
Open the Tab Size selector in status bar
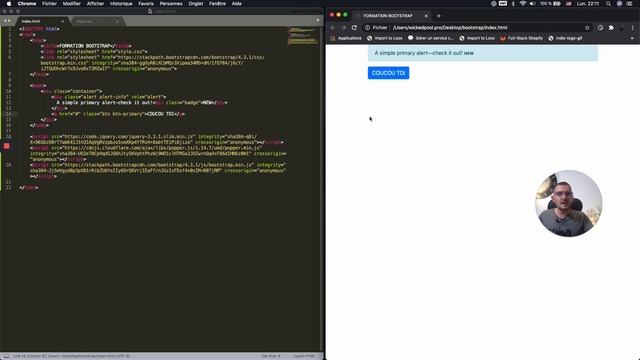[271, 356]
